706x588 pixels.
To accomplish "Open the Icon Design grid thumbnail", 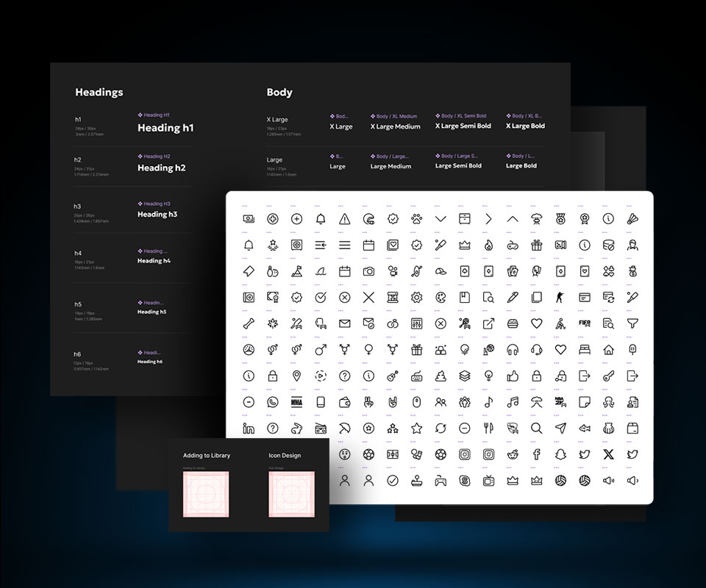I will tap(291, 494).
